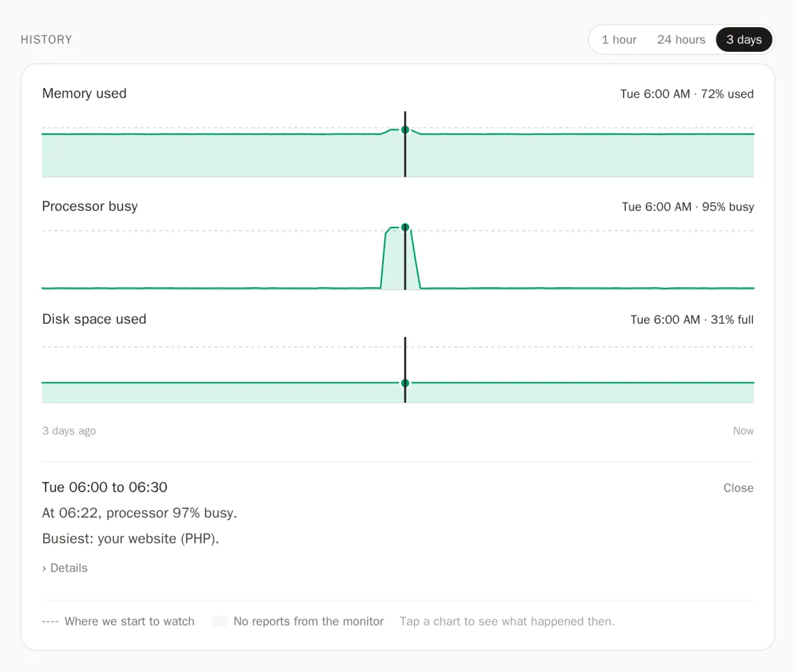Click the Processor busy spike marker dot
The image size is (796, 672).
[x=405, y=227]
